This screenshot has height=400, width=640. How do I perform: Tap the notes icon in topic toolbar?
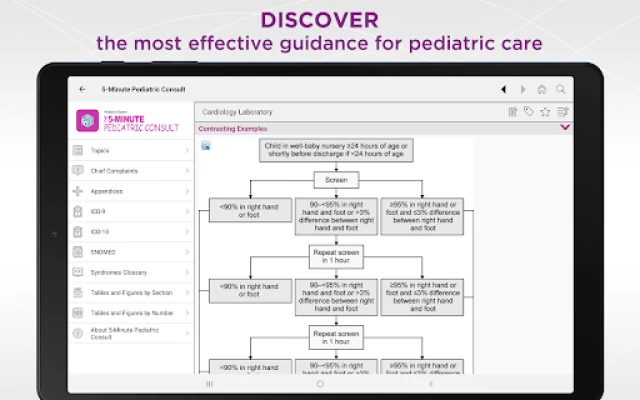click(x=513, y=112)
